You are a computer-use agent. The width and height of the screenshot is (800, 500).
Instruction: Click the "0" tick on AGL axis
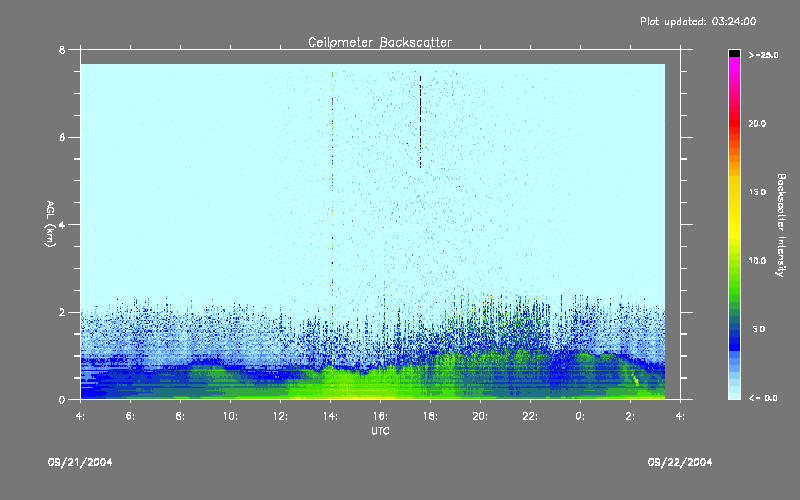point(62,400)
